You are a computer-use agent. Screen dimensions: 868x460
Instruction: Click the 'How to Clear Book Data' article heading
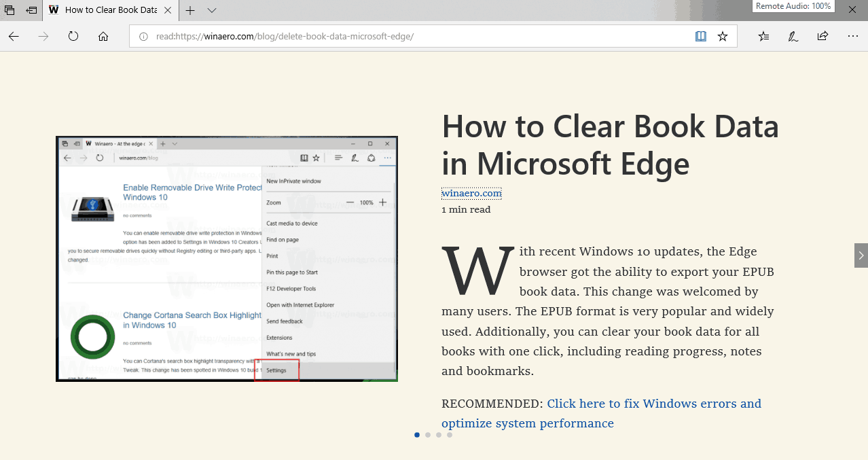pos(610,145)
